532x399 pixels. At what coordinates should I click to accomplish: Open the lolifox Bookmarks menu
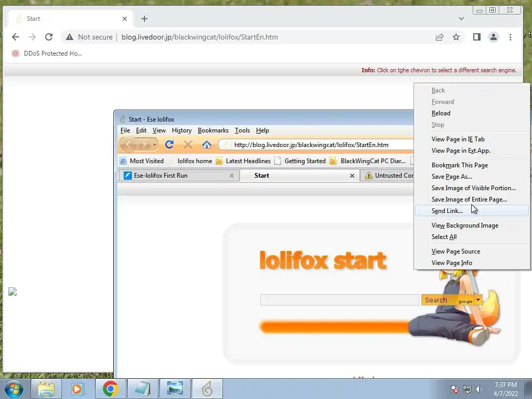click(x=213, y=130)
